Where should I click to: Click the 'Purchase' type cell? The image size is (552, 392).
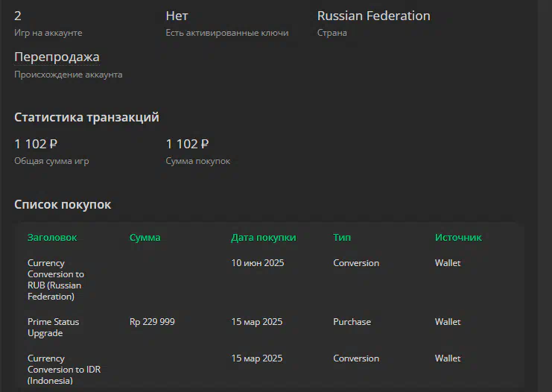tap(352, 322)
